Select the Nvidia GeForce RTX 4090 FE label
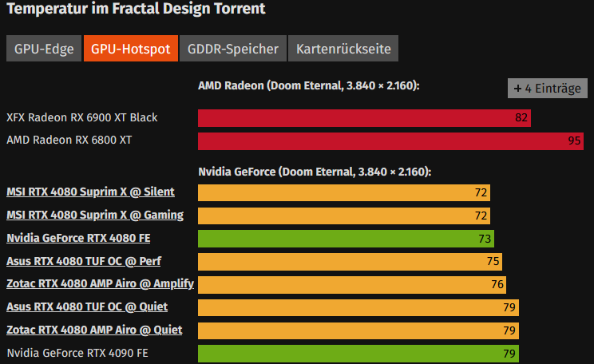Image resolution: width=594 pixels, height=364 pixels. (77, 353)
